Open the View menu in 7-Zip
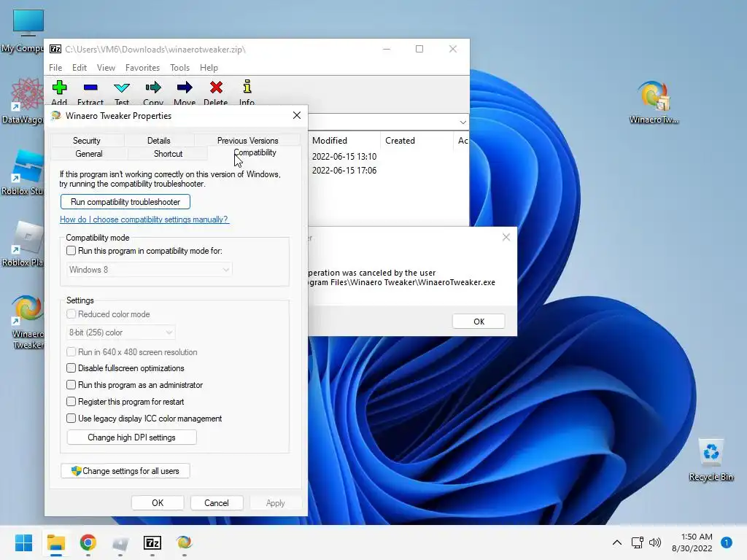The image size is (747, 560). (106, 68)
